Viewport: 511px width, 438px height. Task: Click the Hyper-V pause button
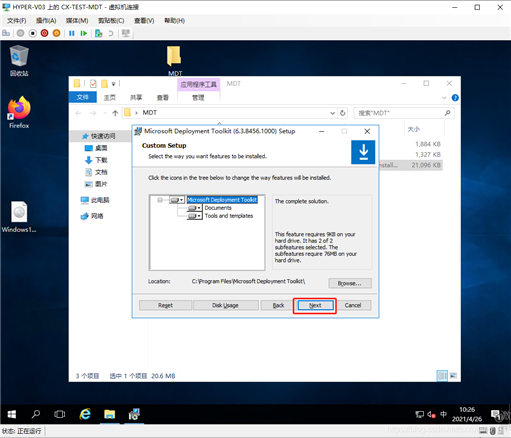tap(71, 33)
